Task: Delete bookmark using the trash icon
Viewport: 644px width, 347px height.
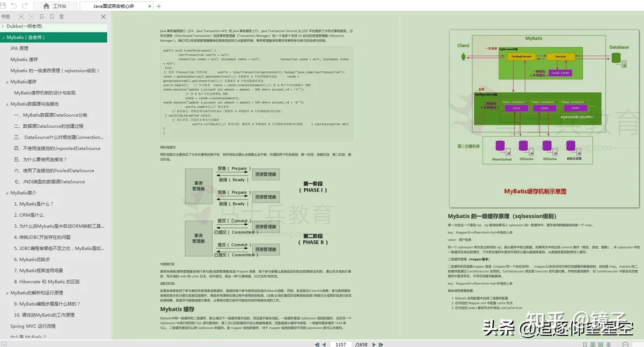Action: point(62,17)
